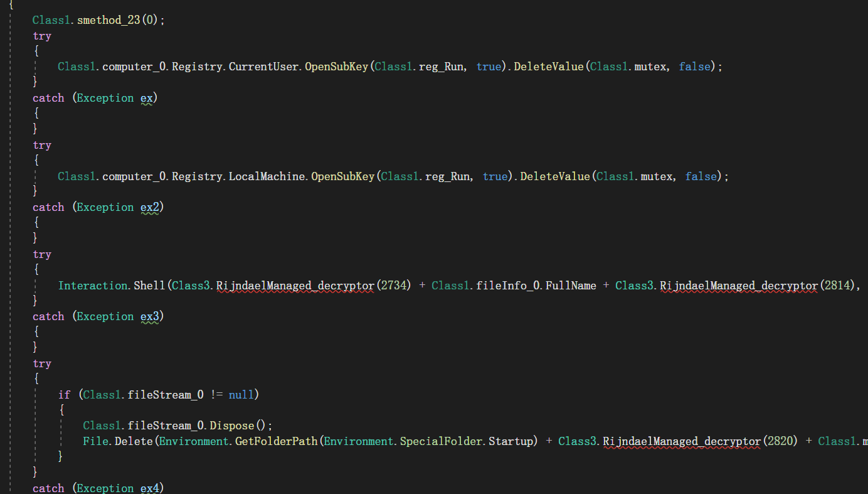The image size is (868, 494).
Task: Click Environment before SpecialFolder
Action: tap(359, 441)
